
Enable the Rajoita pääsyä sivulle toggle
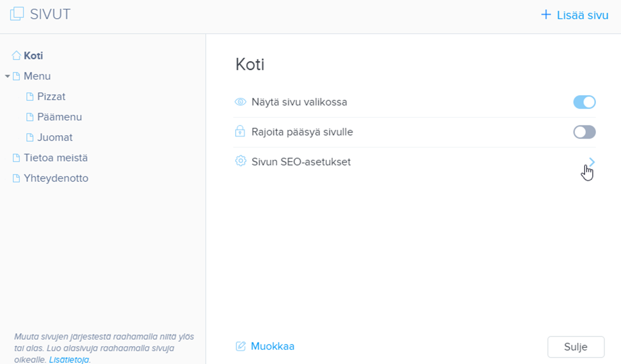(x=584, y=132)
